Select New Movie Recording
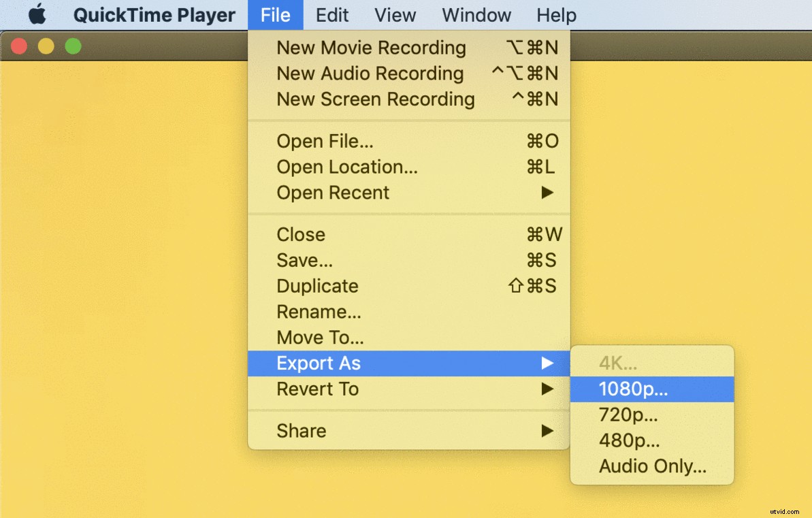 [371, 48]
